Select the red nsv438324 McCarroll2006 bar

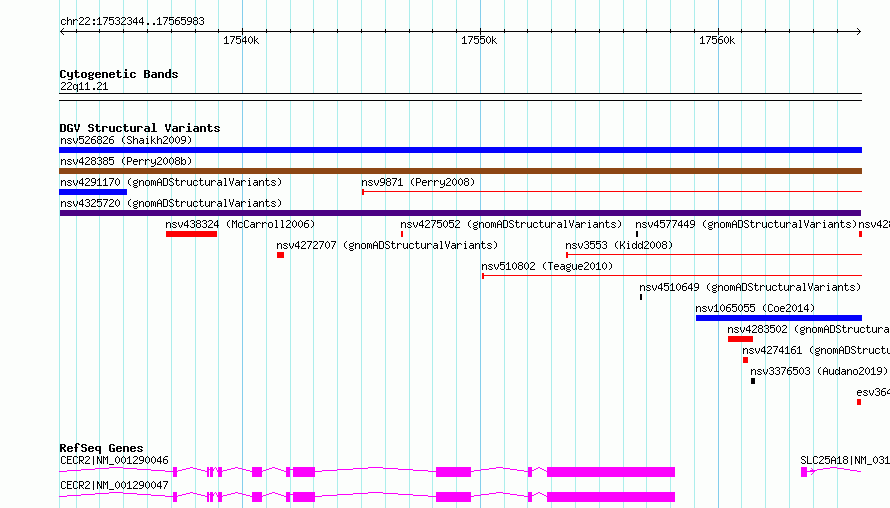point(191,234)
